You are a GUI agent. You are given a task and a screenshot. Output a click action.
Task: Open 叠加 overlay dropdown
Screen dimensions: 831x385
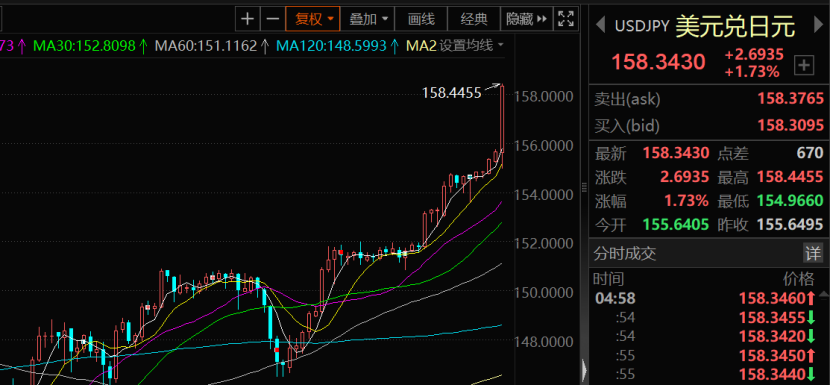click(368, 20)
